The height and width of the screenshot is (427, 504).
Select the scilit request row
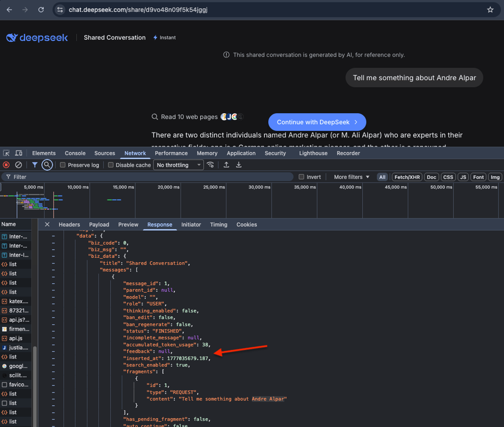pyautogui.click(x=16, y=375)
